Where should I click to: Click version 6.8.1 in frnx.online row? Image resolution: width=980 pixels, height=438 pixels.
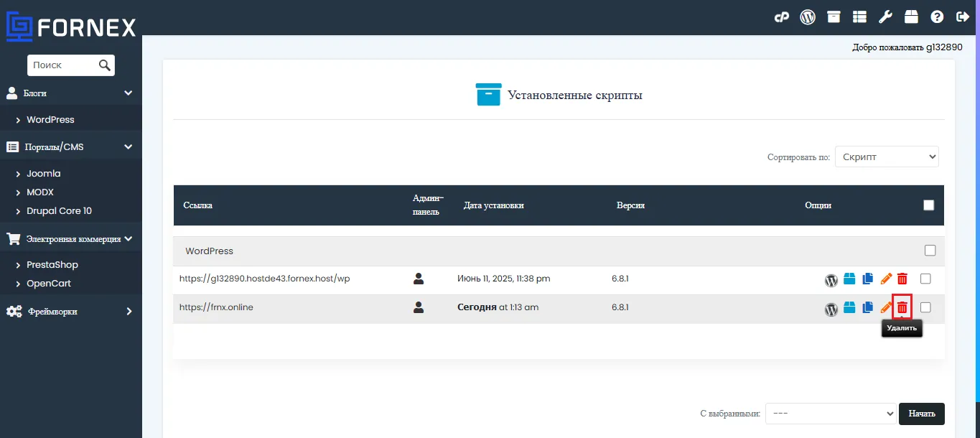coord(620,307)
